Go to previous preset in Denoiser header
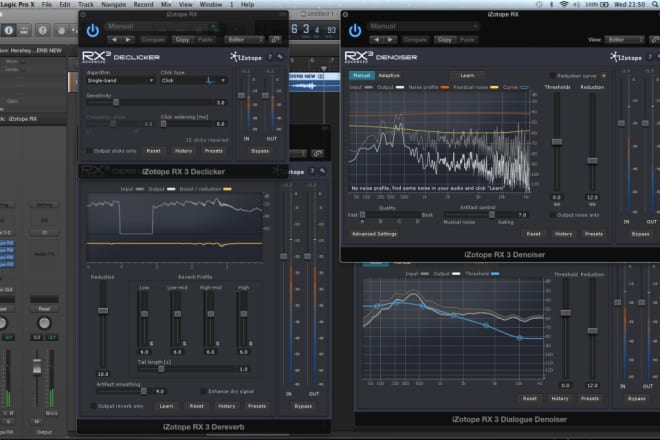 point(376,40)
